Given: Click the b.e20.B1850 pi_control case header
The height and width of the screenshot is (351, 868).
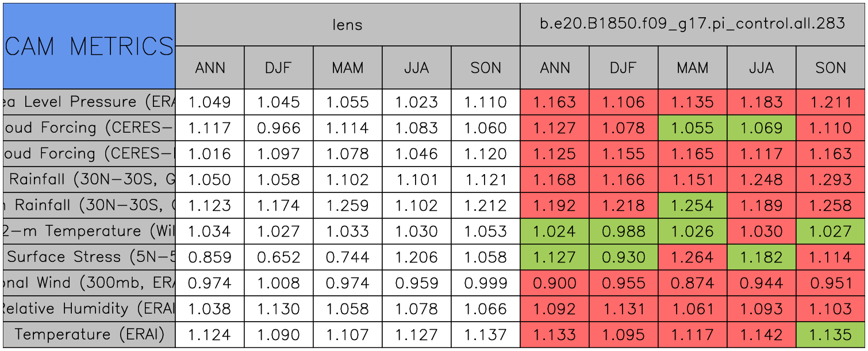Looking at the screenshot, I should pos(692,24).
